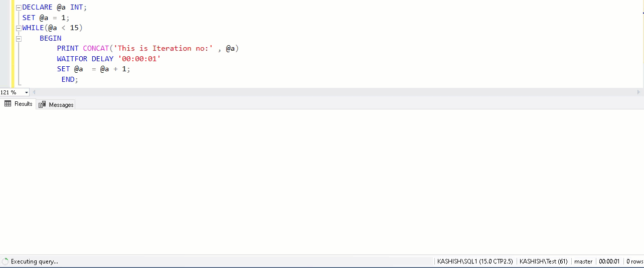Click the DECLARE keyword in line one
Image resolution: width=644 pixels, height=268 pixels.
click(37, 8)
